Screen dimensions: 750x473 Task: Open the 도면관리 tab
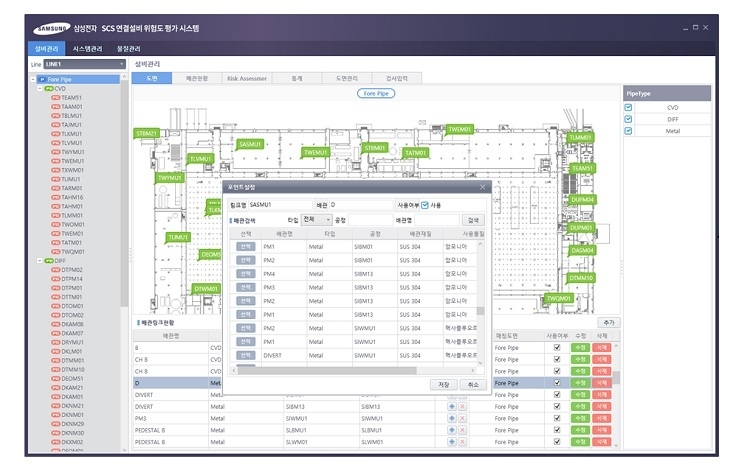tap(347, 78)
